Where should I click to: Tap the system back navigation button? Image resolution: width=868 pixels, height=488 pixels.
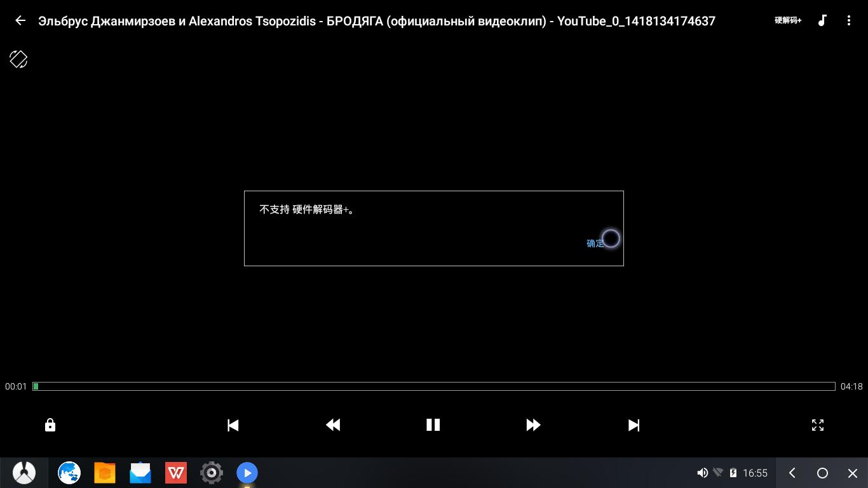coord(792,473)
